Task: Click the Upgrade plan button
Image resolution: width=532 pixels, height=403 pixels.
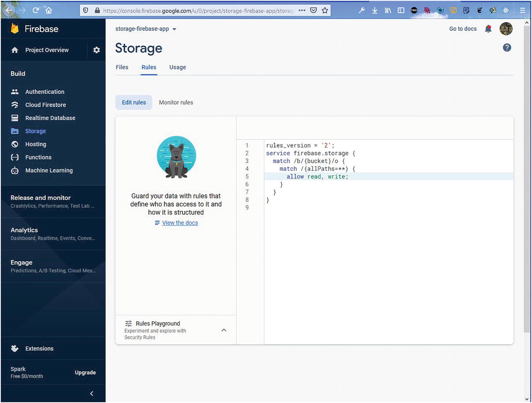Action: 85,372
